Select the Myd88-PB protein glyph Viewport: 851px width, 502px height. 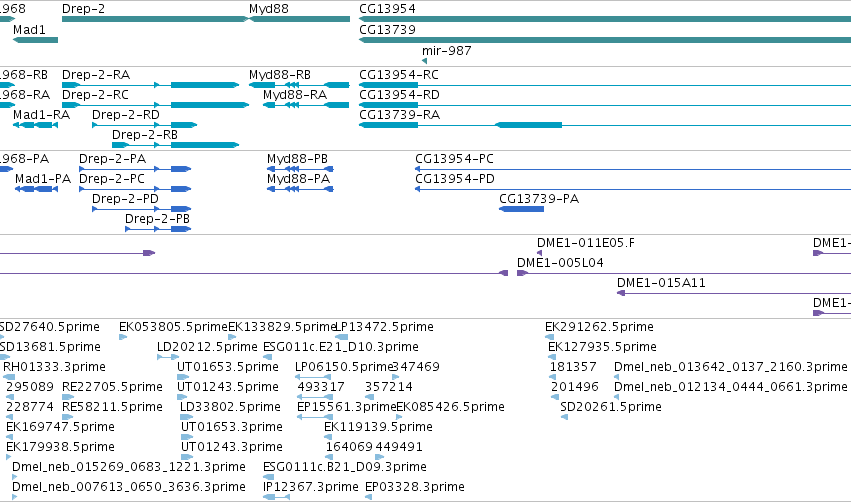[300, 169]
